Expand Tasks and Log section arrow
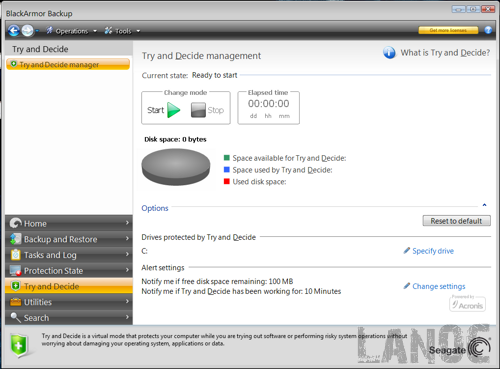This screenshot has height=369, width=500. point(127,254)
